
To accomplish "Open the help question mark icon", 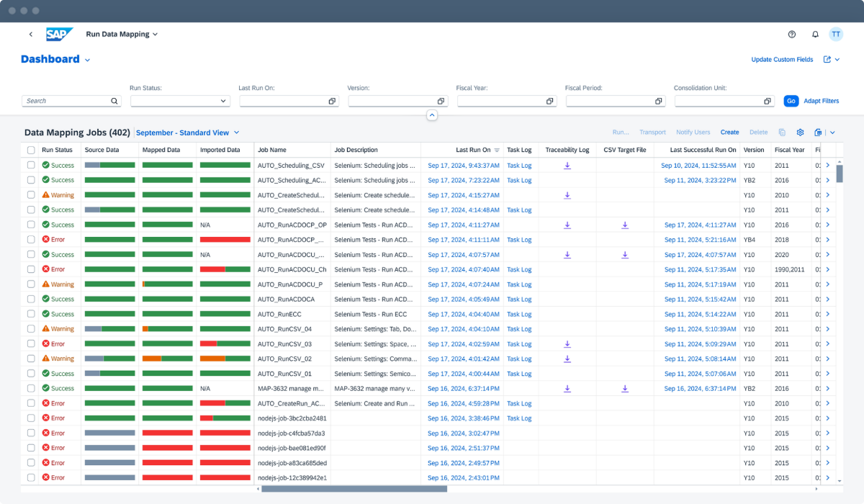I will [x=792, y=34].
